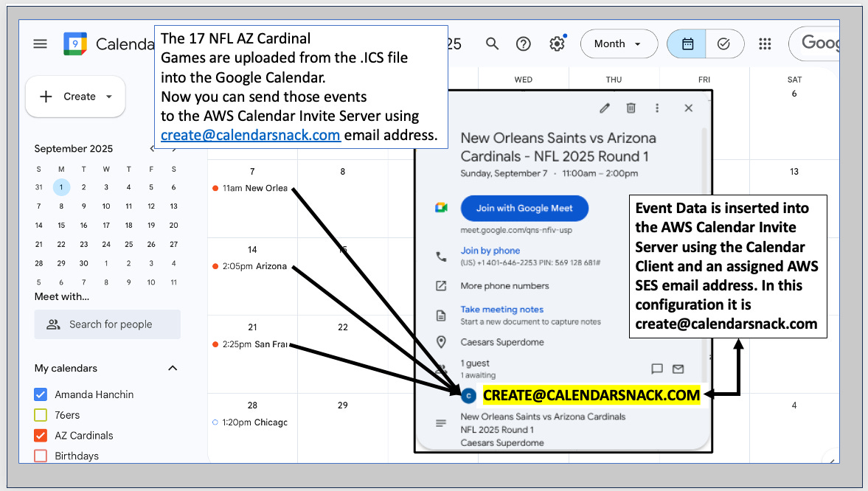Open calendar search magnifier icon

click(x=492, y=43)
